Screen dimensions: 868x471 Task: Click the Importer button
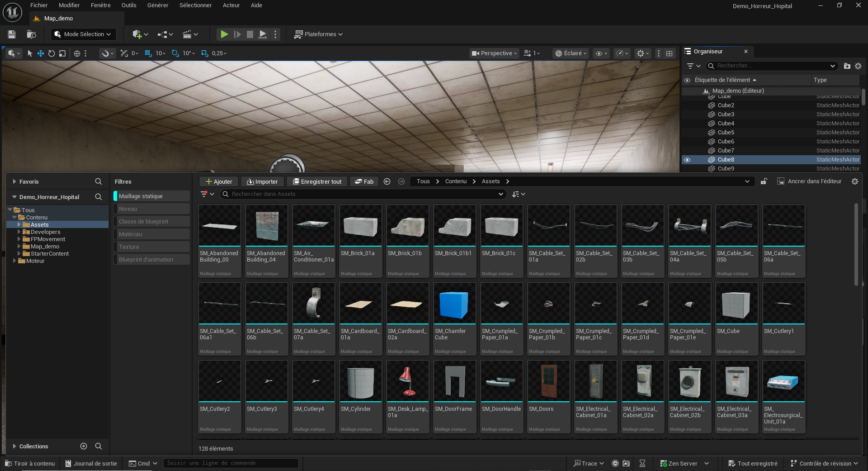pos(262,181)
